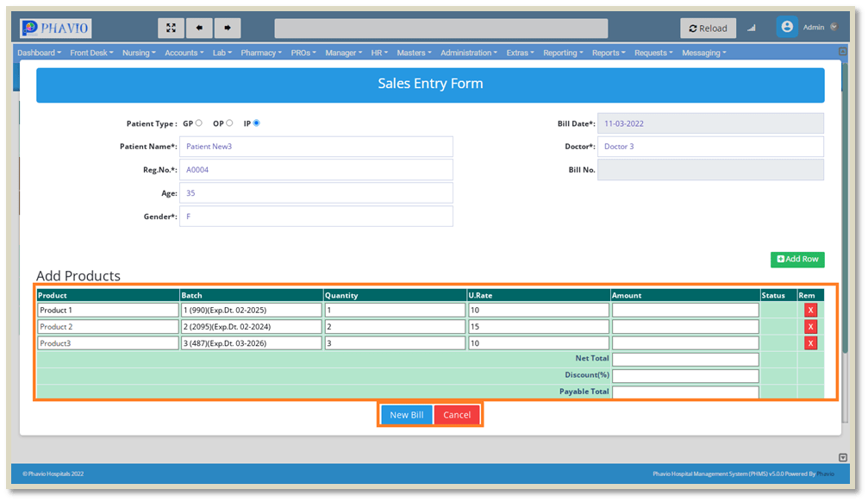Click Doctor field
Screen dimensions: 868x502
[710, 147]
